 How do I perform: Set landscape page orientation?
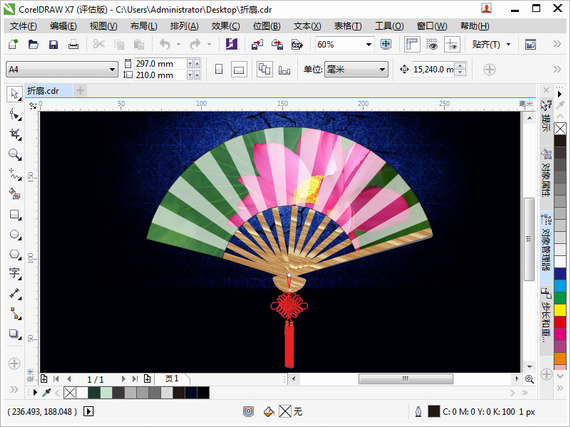pos(239,69)
